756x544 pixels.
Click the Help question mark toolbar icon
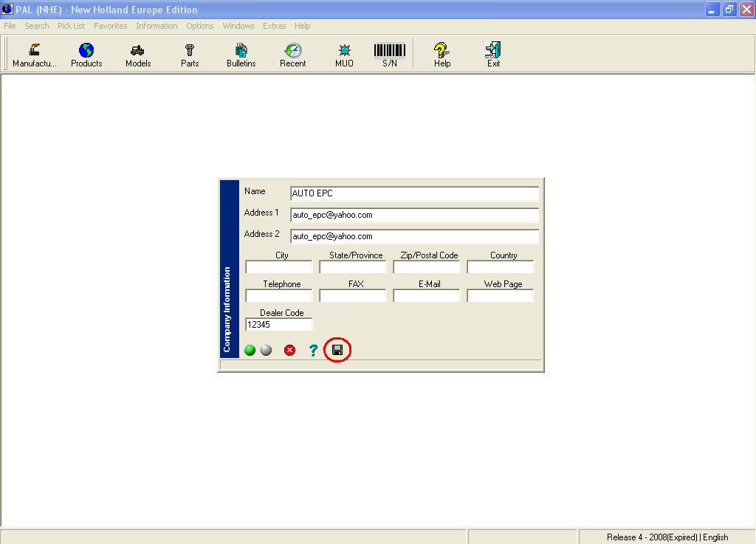441,55
